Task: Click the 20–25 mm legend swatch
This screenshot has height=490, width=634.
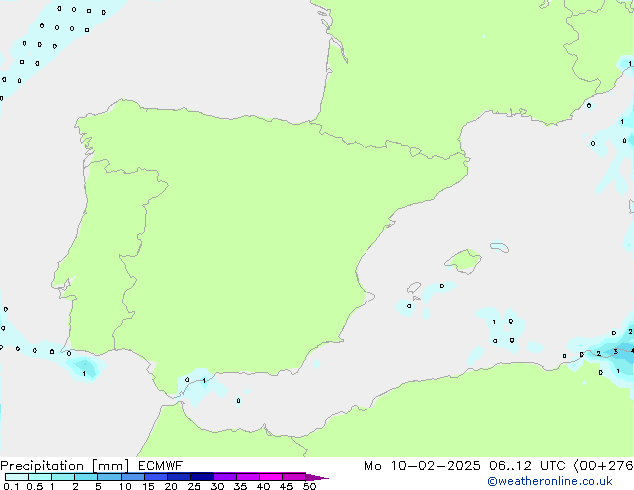Action: click(x=178, y=477)
